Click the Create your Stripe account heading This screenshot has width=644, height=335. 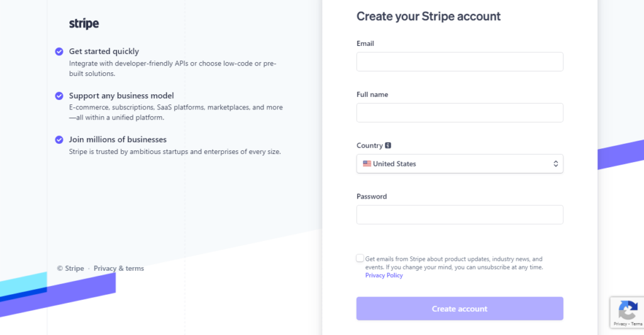pyautogui.click(x=428, y=16)
